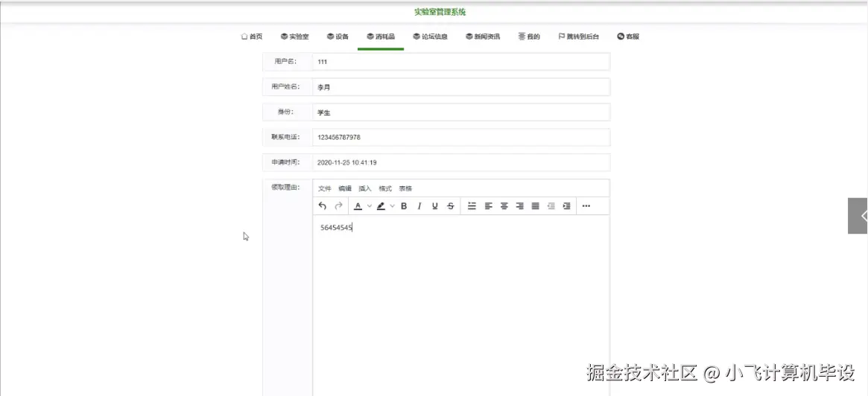Undo the last edit in the editor

point(323,205)
